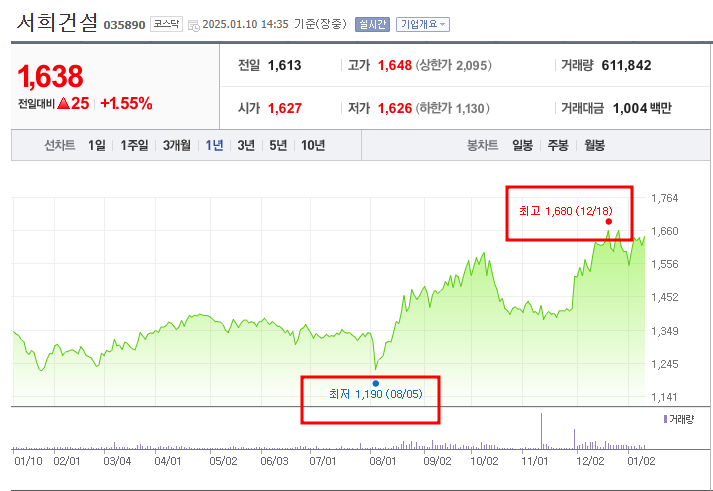Click the calendar-clock icon beside the date
The width and height of the screenshot is (713, 491).
point(194,25)
